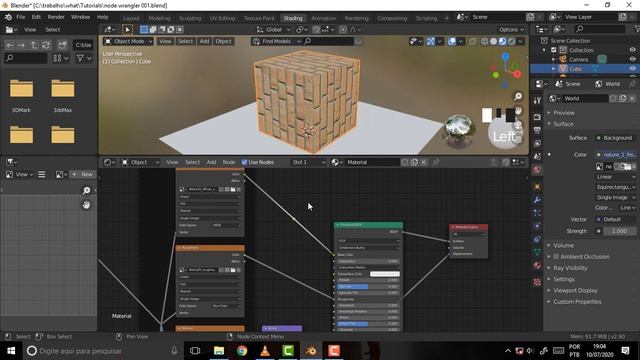640x360 pixels.
Task: Toggle the Use Nodes checkbox
Action: click(x=244, y=162)
